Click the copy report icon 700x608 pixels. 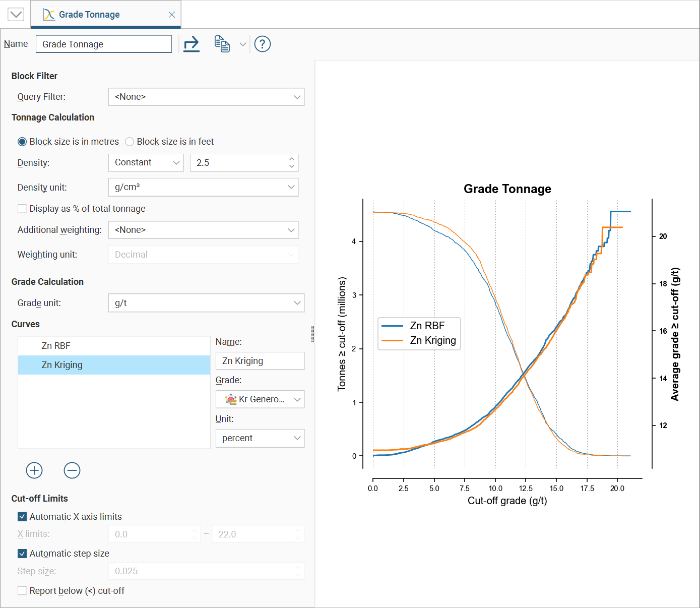pos(222,44)
